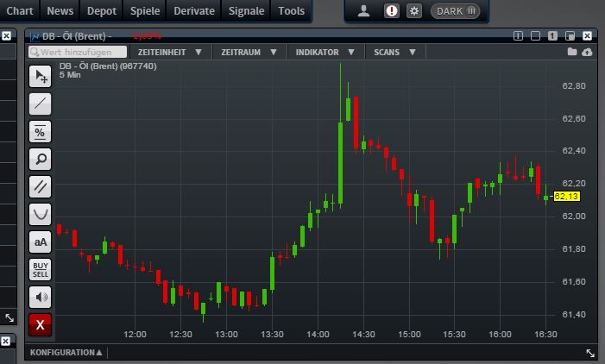605x364 pixels.
Task: Open the Depot menu
Action: [x=102, y=11]
